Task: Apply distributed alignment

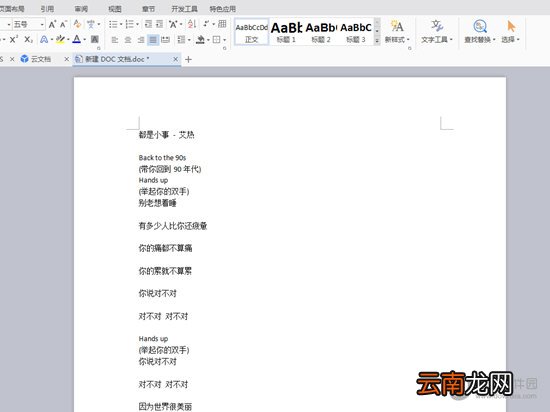Action: coord(166,40)
